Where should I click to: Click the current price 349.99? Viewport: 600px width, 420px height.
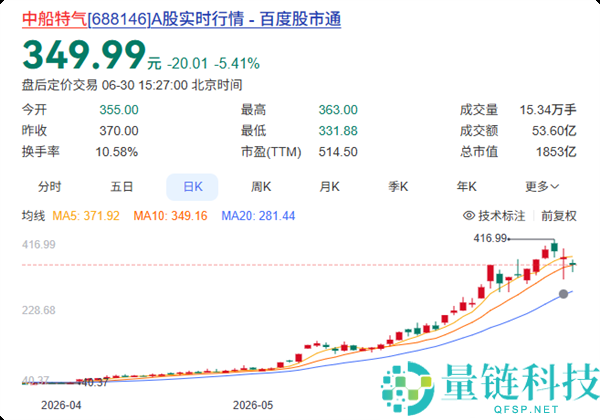coord(84,55)
